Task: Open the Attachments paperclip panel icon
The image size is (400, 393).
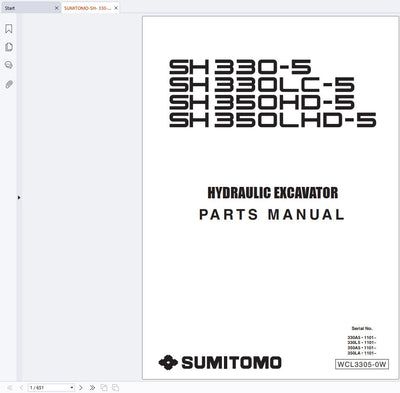Action: pos(9,84)
